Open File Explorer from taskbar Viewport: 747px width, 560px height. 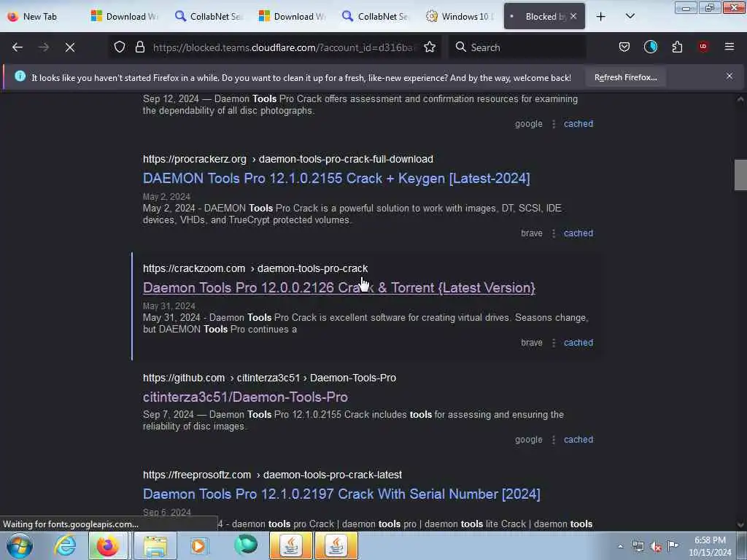coord(155,545)
